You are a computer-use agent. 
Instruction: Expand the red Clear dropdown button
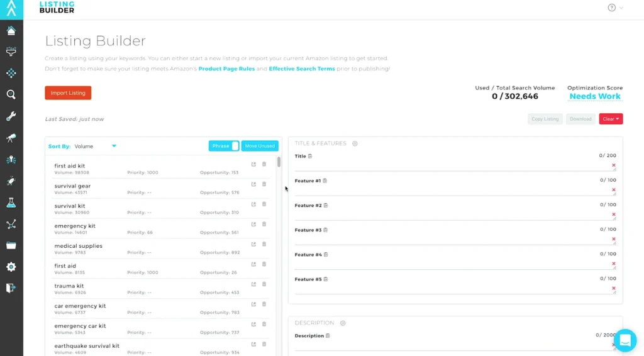pyautogui.click(x=611, y=119)
